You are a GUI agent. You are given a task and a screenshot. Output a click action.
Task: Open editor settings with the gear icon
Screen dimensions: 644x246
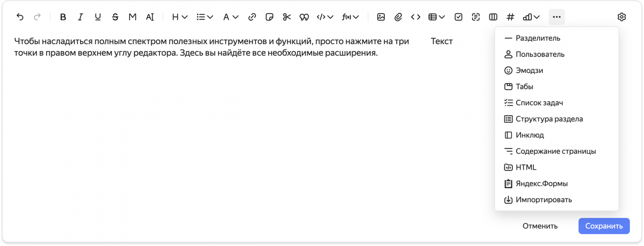621,17
